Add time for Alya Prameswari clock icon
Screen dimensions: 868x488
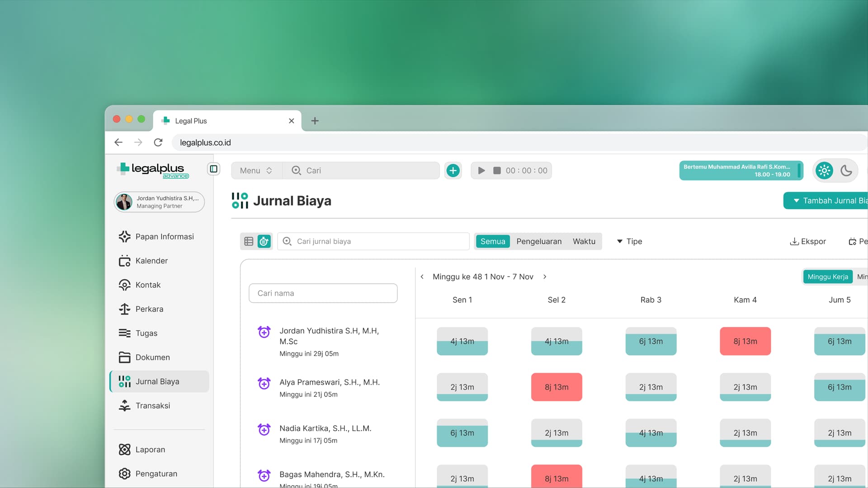[x=264, y=383]
